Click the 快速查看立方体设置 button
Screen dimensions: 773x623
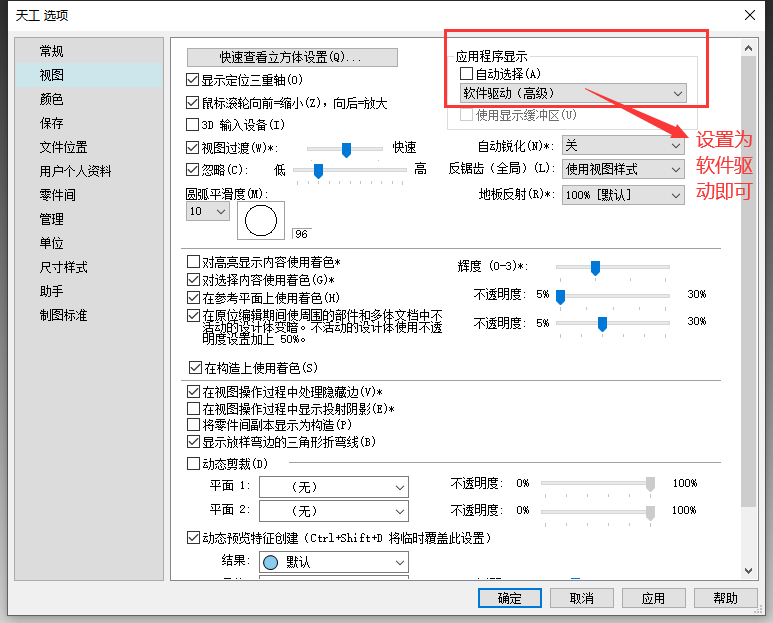292,57
